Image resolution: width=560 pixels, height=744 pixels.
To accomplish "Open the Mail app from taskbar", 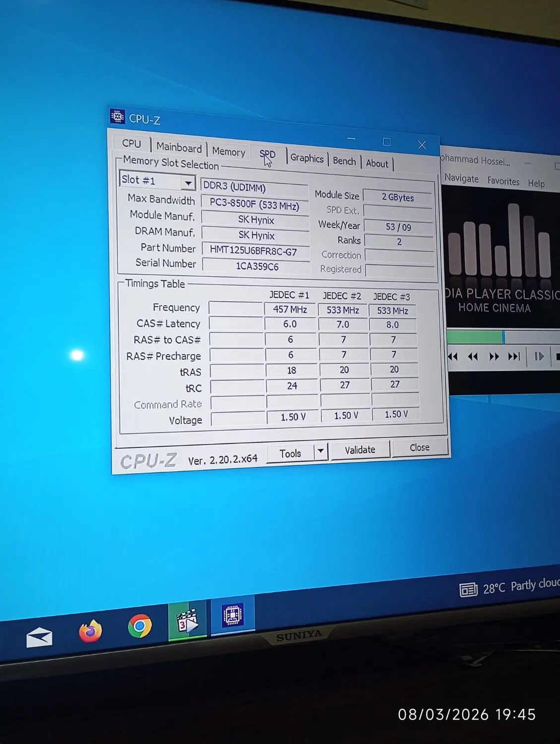I will coord(39,637).
